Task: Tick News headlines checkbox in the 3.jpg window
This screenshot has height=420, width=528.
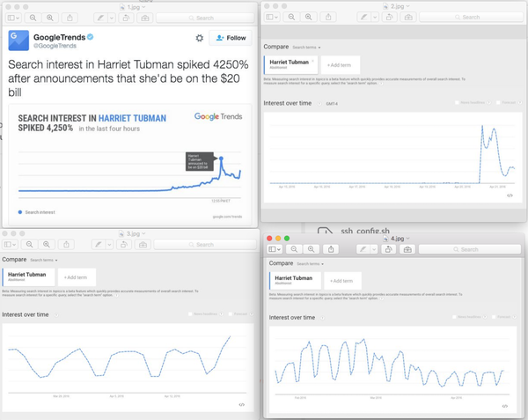Action: point(190,314)
